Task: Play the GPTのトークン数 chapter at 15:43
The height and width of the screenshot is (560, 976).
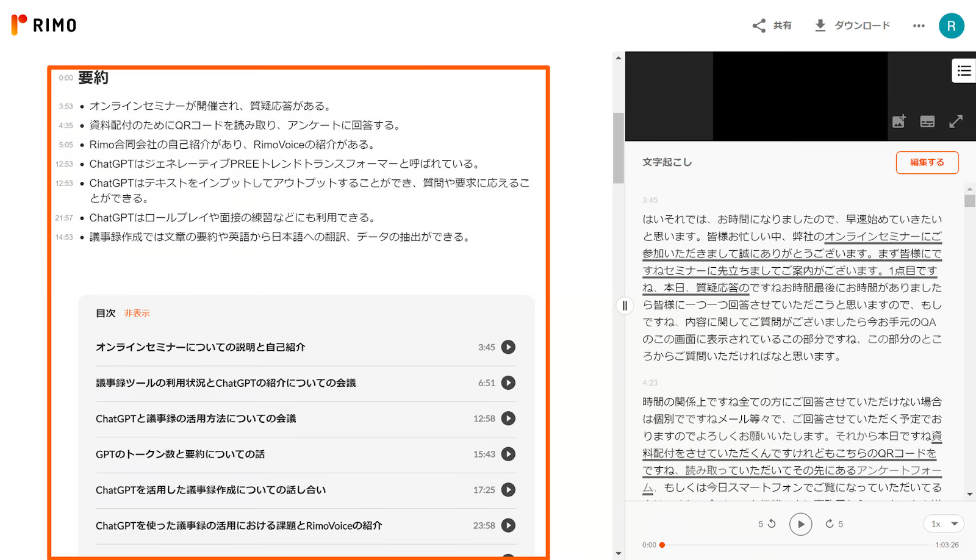Action: pyautogui.click(x=508, y=454)
